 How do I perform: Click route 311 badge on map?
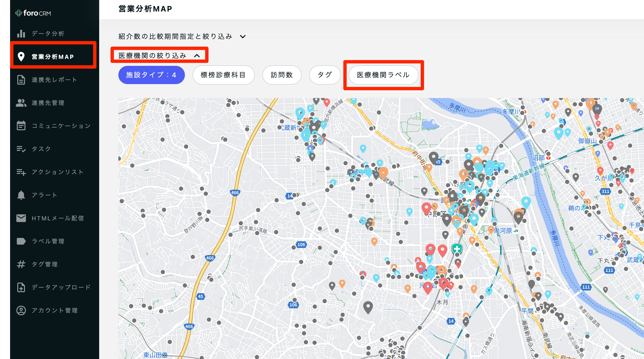pos(605,191)
